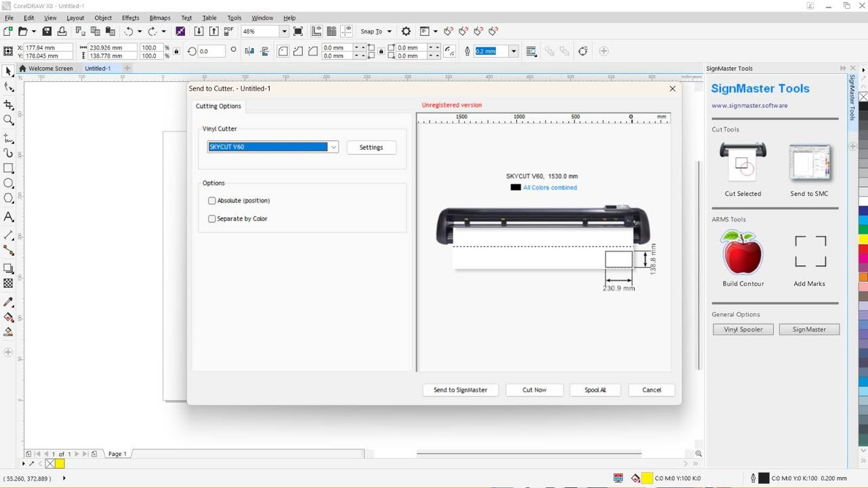Image resolution: width=868 pixels, height=488 pixels.
Task: Toggle Show Rulers button in toolbar
Action: click(316, 31)
